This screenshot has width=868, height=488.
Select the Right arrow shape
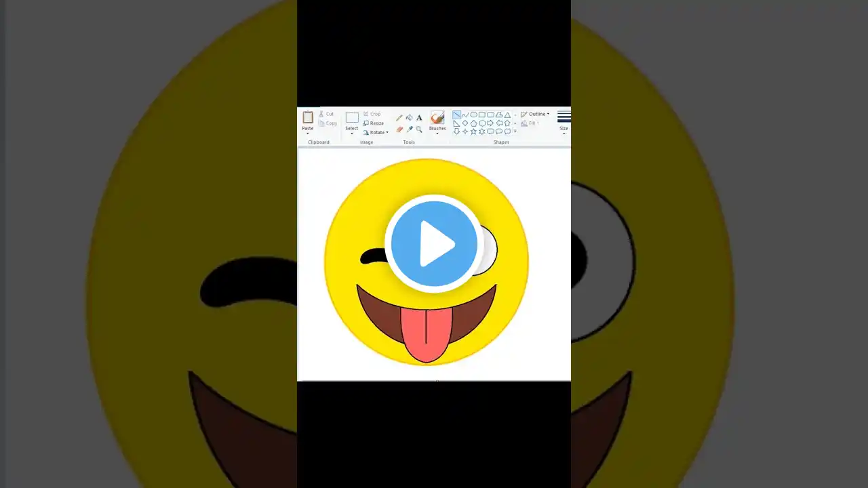click(x=490, y=123)
